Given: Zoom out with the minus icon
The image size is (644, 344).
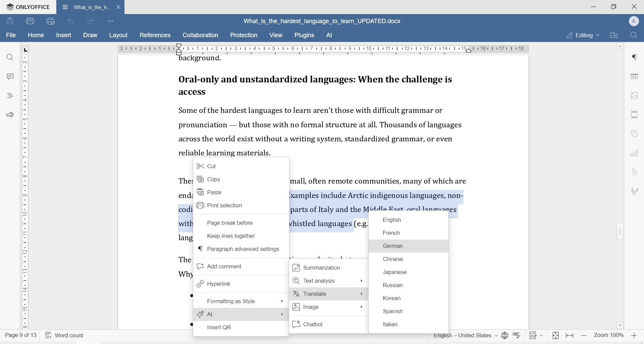Looking at the screenshot, I should pyautogui.click(x=584, y=335).
